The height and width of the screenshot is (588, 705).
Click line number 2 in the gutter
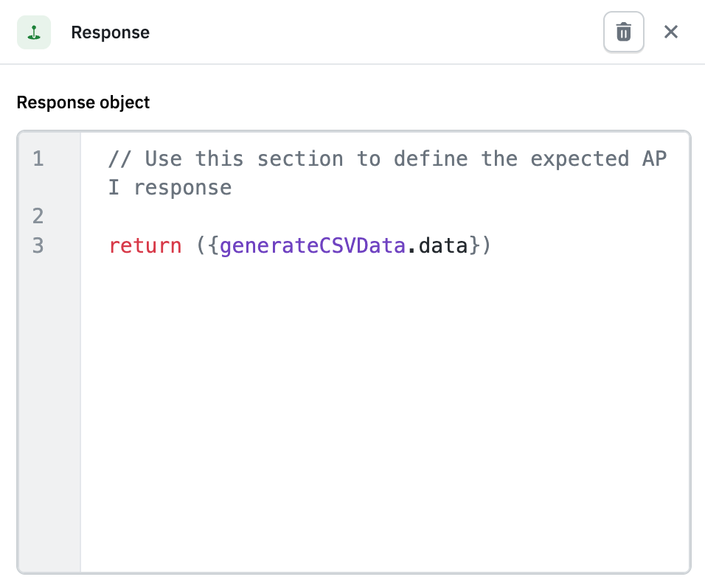pos(37,216)
